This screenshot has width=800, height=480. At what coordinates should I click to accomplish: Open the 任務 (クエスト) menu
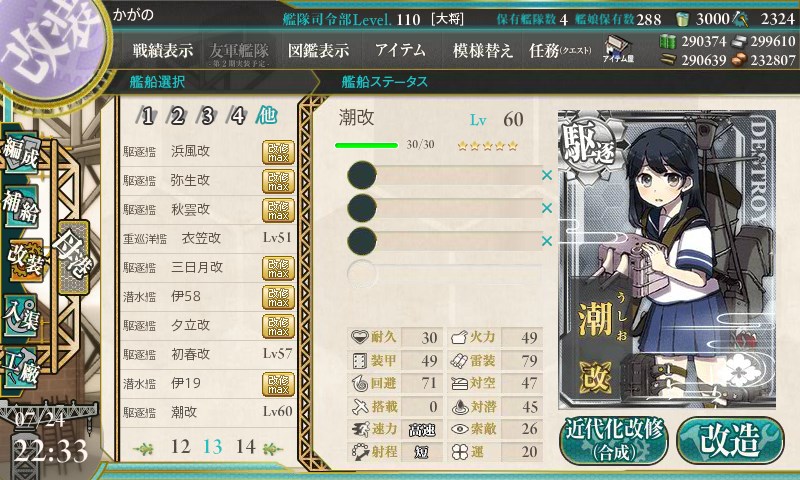560,50
